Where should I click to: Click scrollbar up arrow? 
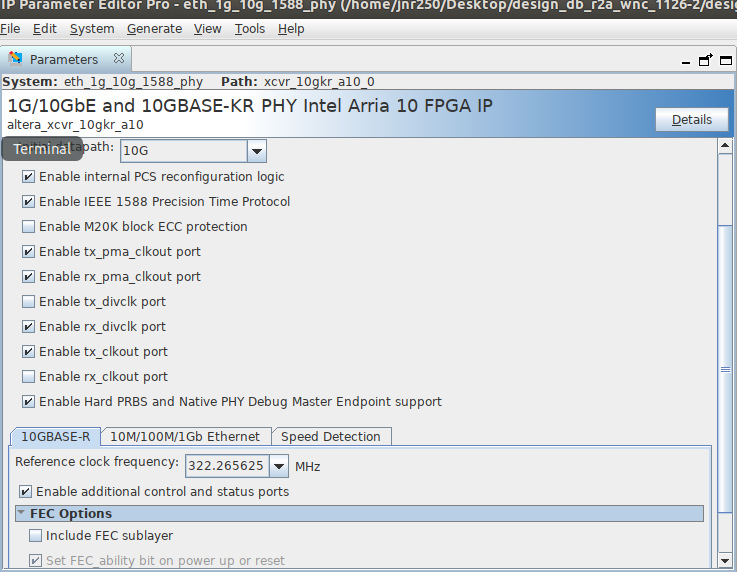point(725,146)
